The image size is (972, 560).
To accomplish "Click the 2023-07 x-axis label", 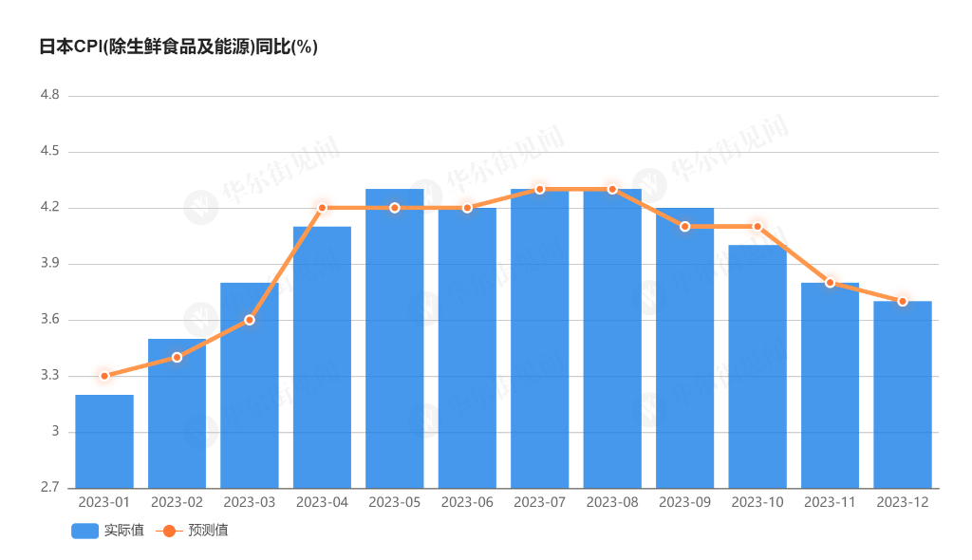I will 540,501.
